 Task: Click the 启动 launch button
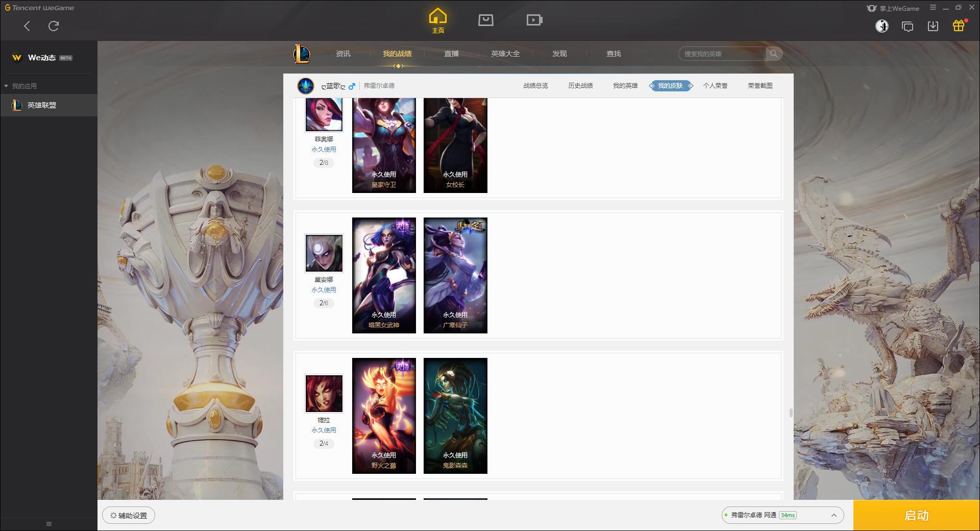(x=916, y=515)
